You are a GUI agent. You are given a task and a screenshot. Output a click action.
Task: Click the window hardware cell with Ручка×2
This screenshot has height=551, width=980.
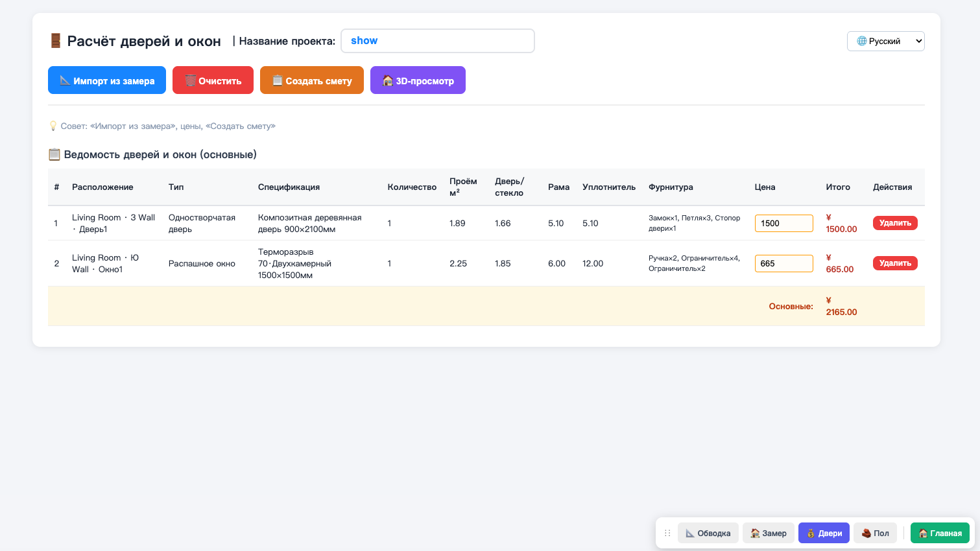[694, 264]
